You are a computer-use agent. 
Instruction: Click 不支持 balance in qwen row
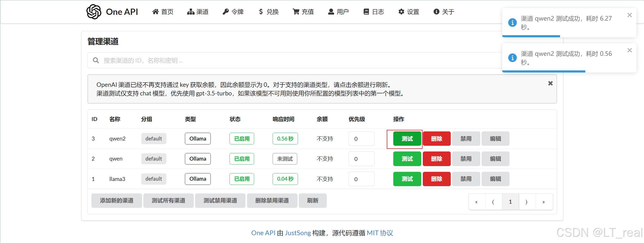325,159
